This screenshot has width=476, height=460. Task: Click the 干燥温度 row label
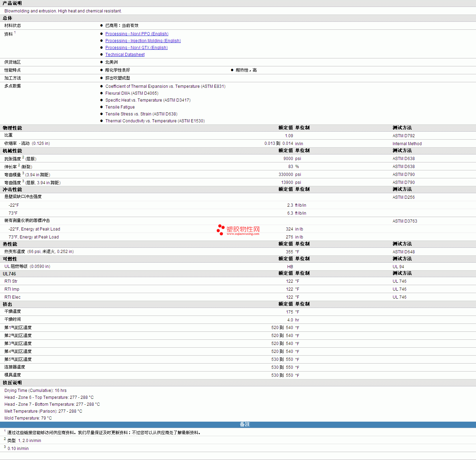pyautogui.click(x=12, y=311)
